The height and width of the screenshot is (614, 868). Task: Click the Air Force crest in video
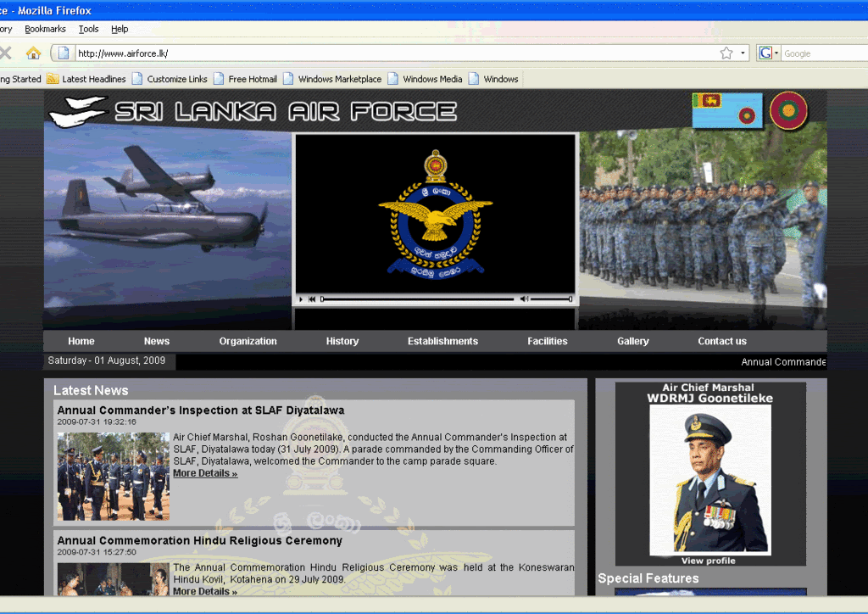click(x=436, y=215)
